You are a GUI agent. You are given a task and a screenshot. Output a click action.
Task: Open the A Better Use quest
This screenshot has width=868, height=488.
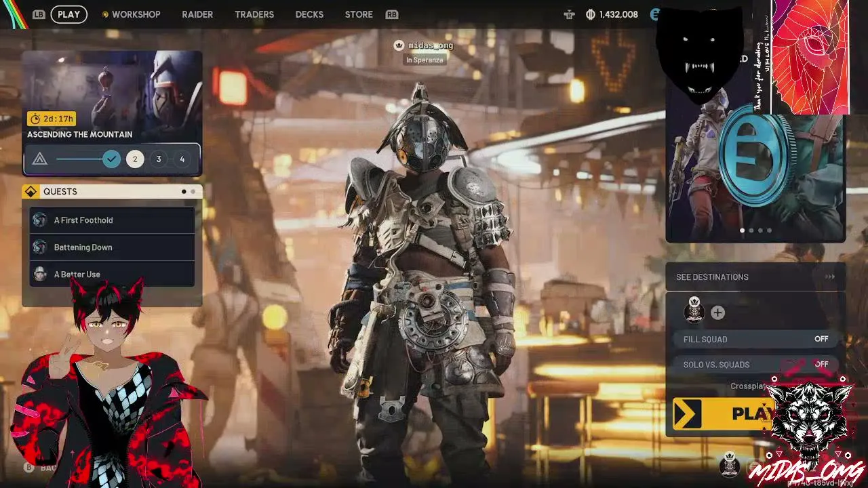[113, 274]
